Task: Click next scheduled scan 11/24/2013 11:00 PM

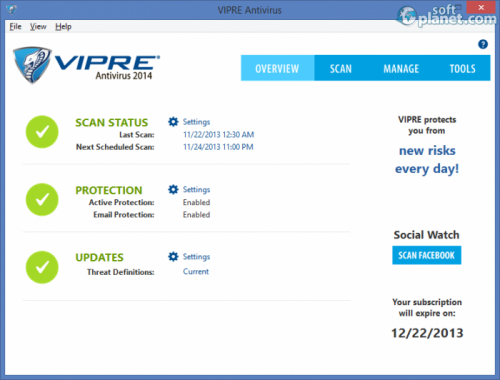Action: pyautogui.click(x=218, y=147)
